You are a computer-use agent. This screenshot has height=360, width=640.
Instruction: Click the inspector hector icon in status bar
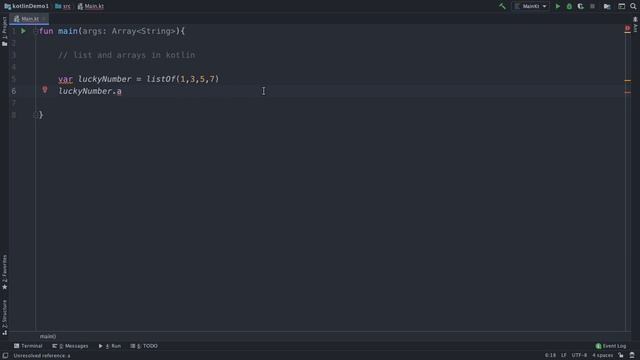click(632, 356)
